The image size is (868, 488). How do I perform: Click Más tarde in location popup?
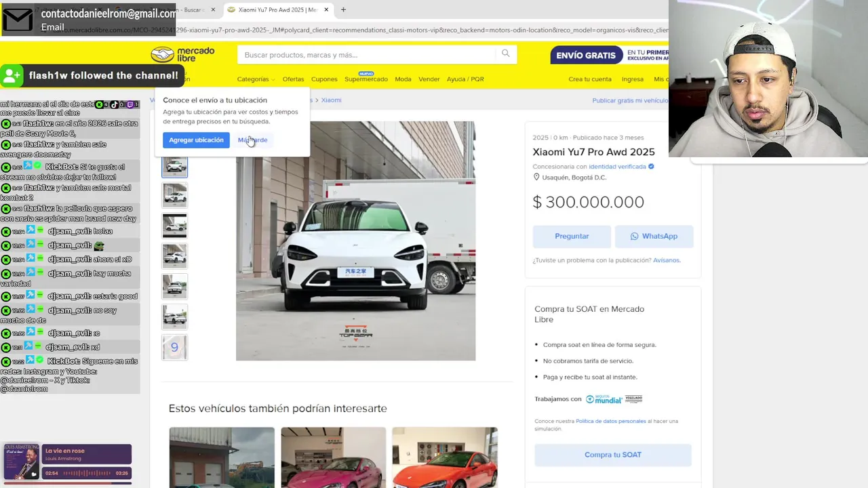click(x=253, y=140)
